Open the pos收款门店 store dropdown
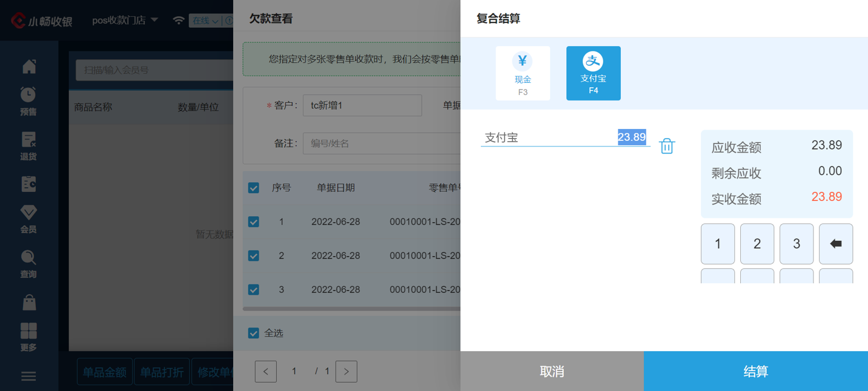Viewport: 868px width, 391px height. pyautogui.click(x=125, y=20)
